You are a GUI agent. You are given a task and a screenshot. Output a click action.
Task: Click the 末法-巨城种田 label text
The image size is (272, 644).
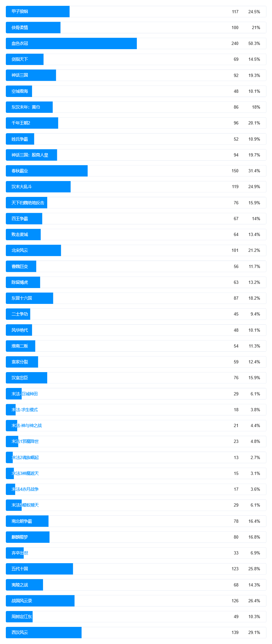coord(25,394)
